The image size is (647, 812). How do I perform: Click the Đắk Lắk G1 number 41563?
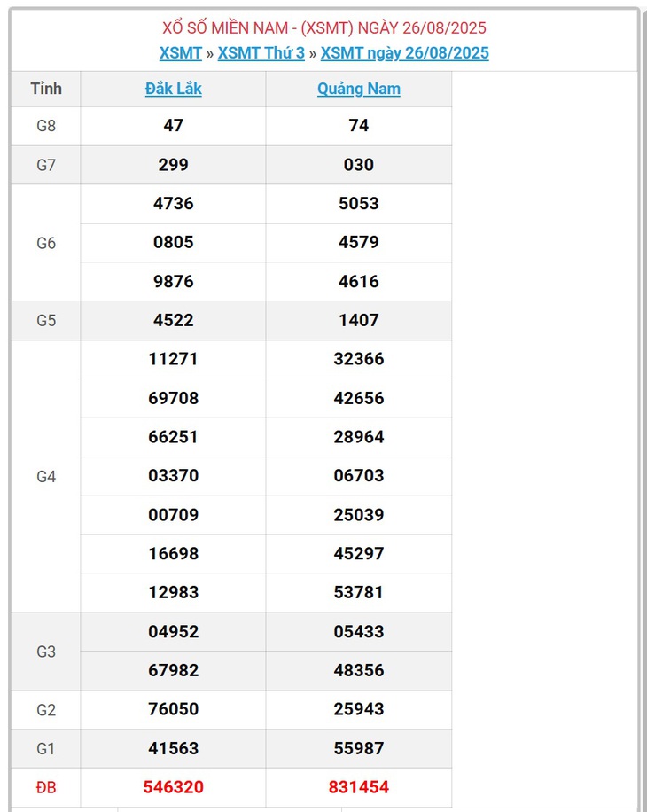coord(174,748)
